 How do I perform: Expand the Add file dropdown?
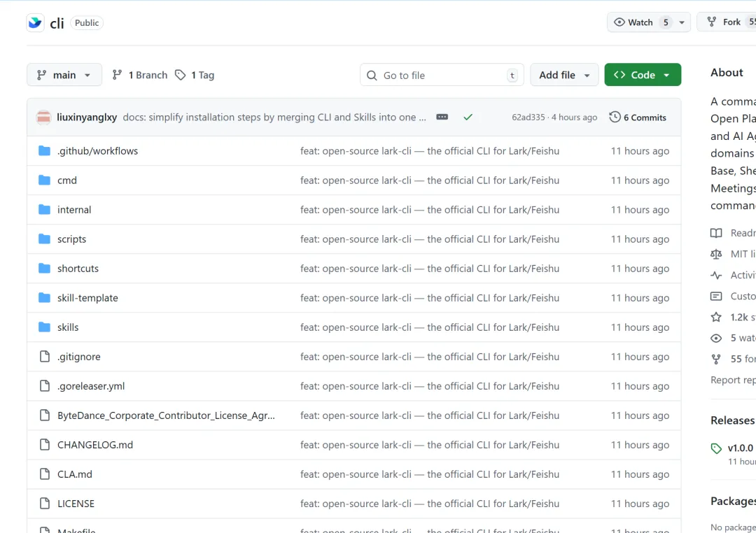tap(564, 75)
